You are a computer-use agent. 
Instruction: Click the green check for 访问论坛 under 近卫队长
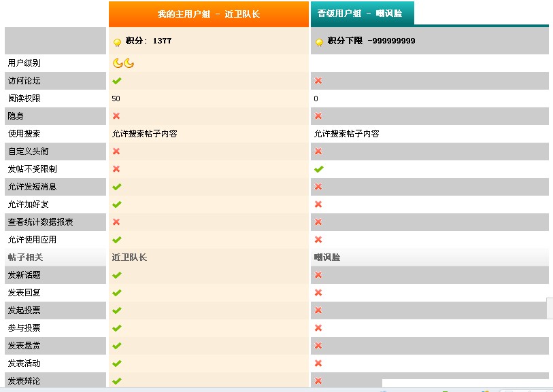pos(117,81)
